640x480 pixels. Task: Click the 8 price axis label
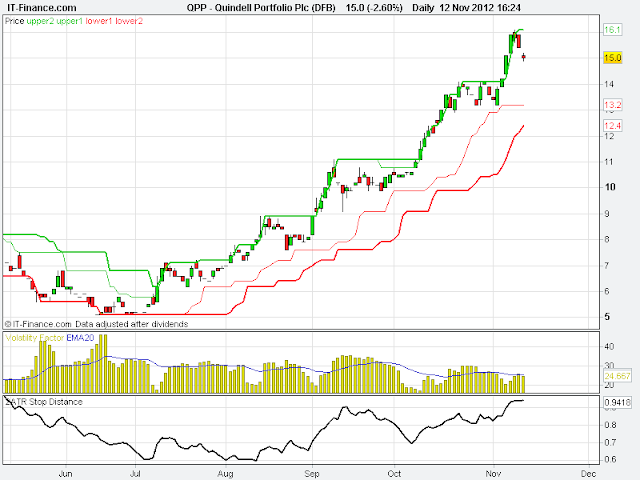(607, 240)
